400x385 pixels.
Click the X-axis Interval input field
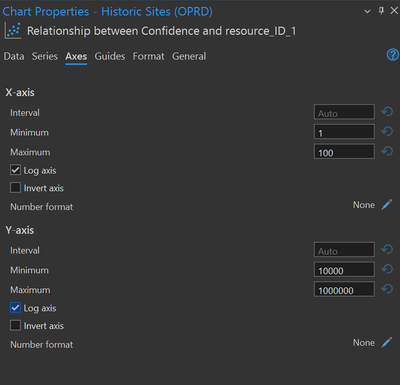[344, 112]
